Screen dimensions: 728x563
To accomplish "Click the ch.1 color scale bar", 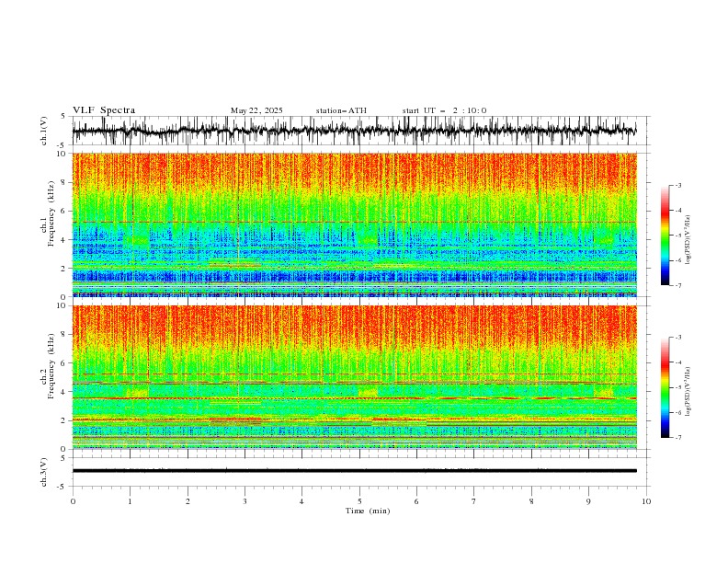I will point(665,236).
